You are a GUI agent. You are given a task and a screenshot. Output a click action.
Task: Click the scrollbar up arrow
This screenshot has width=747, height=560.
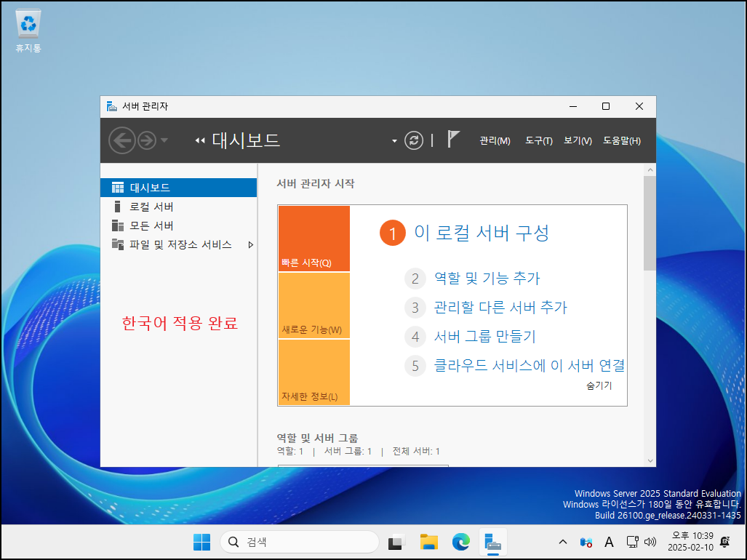650,170
